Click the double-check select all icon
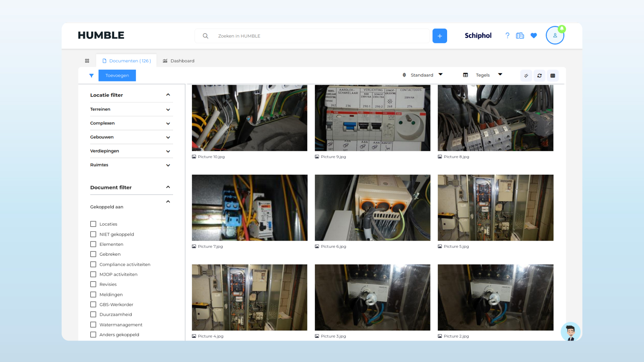This screenshot has width=644, height=362. click(x=526, y=75)
